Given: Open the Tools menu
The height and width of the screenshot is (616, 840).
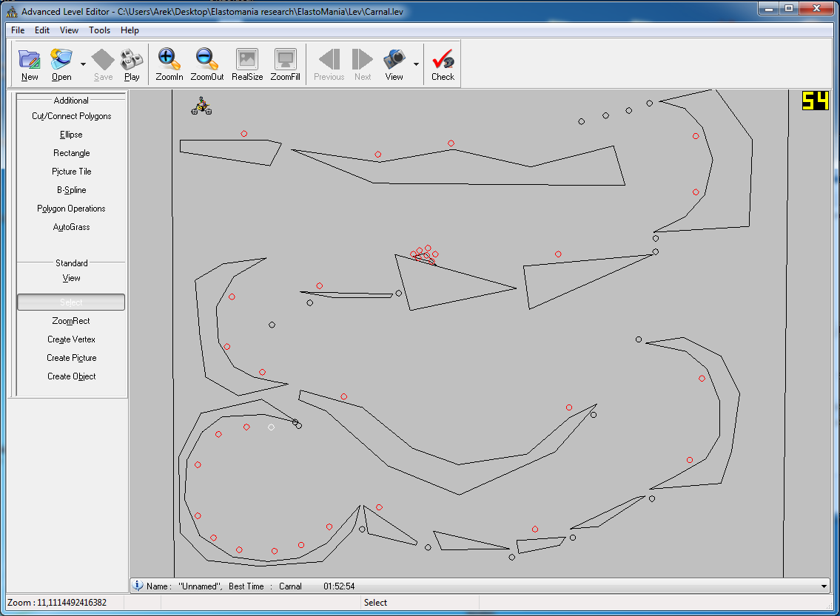Looking at the screenshot, I should tap(99, 30).
